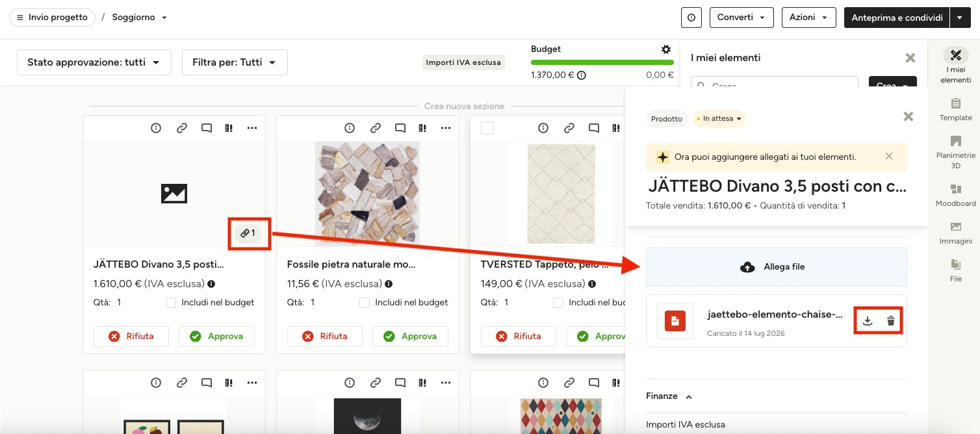Open File in right sidebar

click(956, 270)
